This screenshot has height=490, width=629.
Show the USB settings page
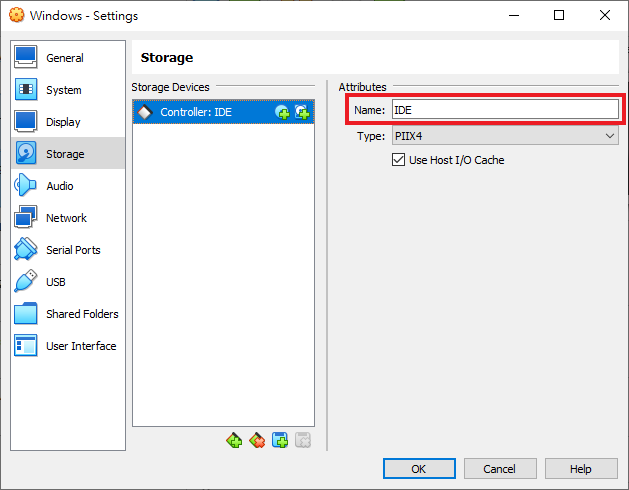(57, 282)
